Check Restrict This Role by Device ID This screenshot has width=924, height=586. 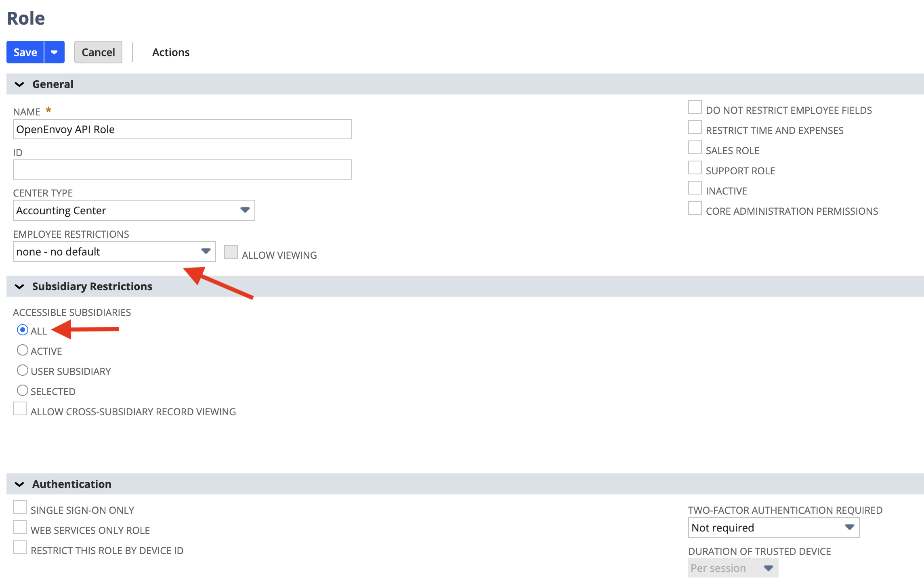click(20, 548)
